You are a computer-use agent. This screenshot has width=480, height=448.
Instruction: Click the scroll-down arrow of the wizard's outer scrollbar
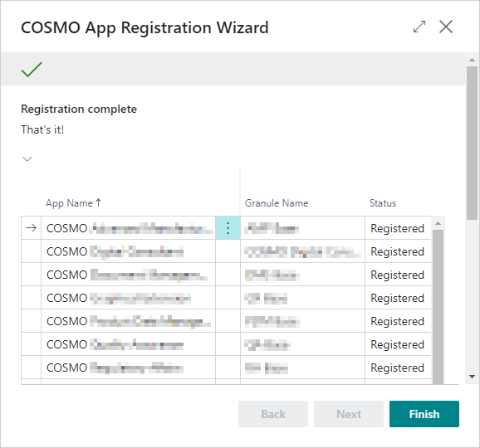[x=472, y=377]
